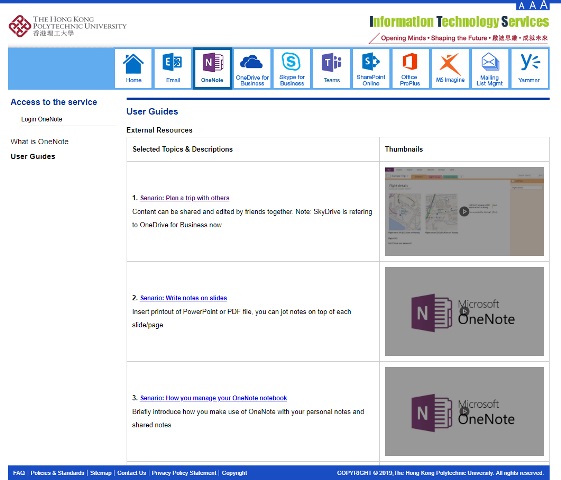
Task: Open Copyright footer link
Action: pos(234,473)
